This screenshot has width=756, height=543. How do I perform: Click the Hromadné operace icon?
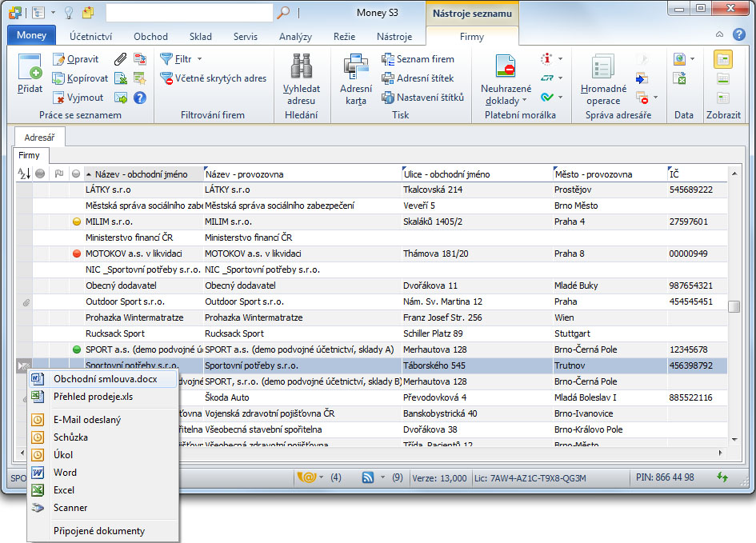(x=603, y=66)
